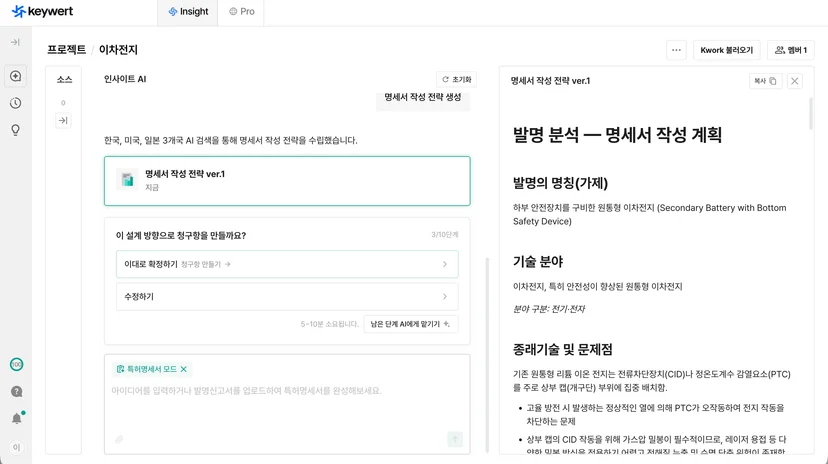Click the chevron on the 이대로 확정하기 row
828x464 pixels.
click(x=445, y=264)
